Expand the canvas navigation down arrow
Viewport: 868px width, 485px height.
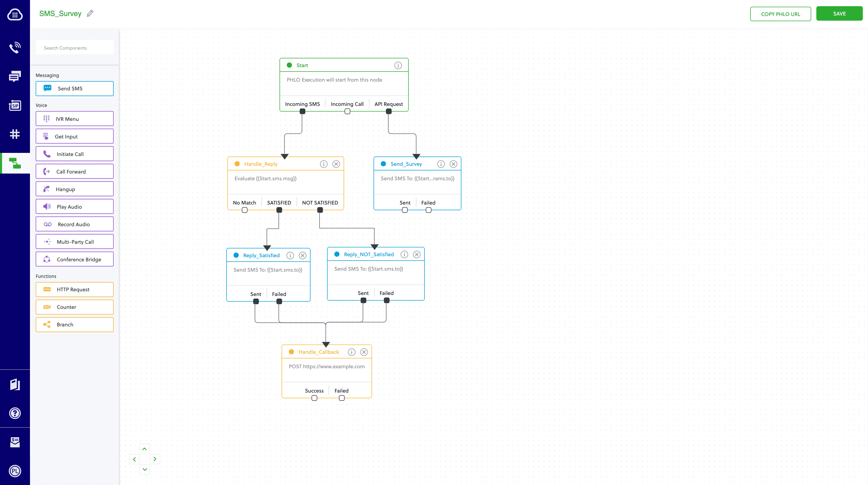pyautogui.click(x=144, y=470)
